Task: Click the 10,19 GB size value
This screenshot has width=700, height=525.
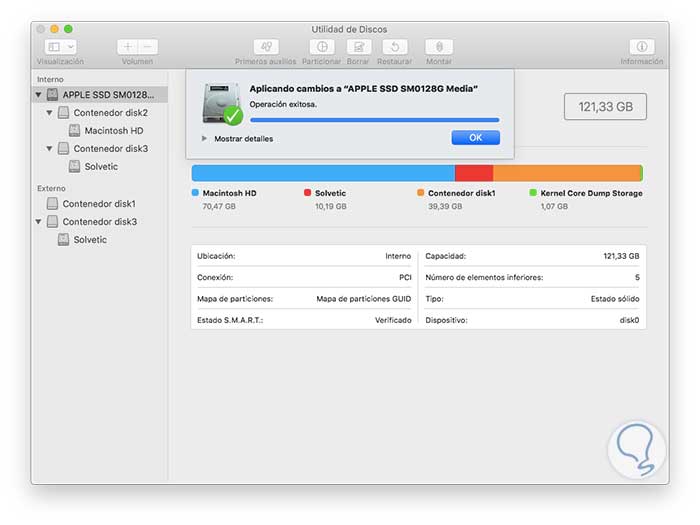Action: click(331, 206)
